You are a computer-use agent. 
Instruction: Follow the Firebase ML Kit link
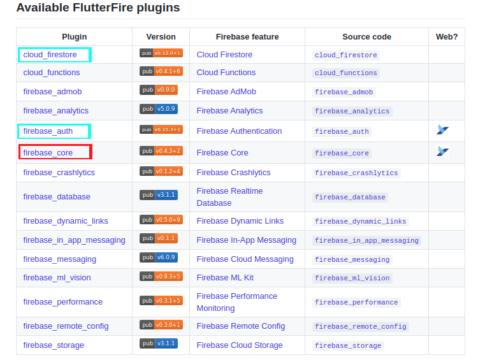click(x=225, y=278)
